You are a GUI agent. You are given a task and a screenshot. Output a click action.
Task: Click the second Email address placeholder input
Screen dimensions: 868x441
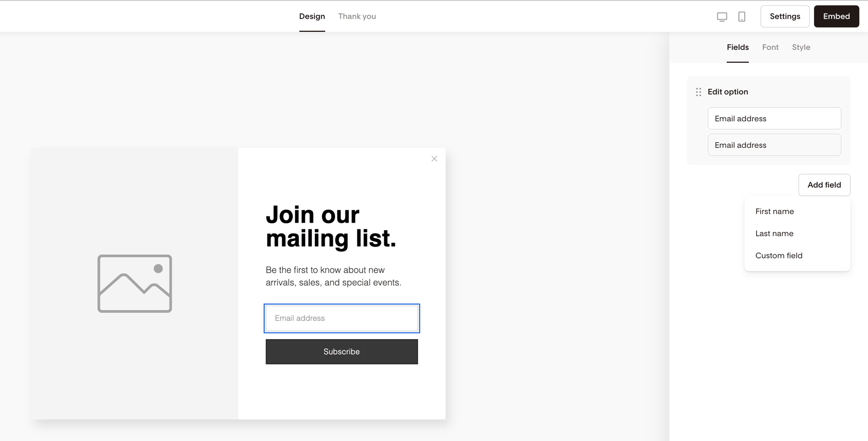click(774, 145)
